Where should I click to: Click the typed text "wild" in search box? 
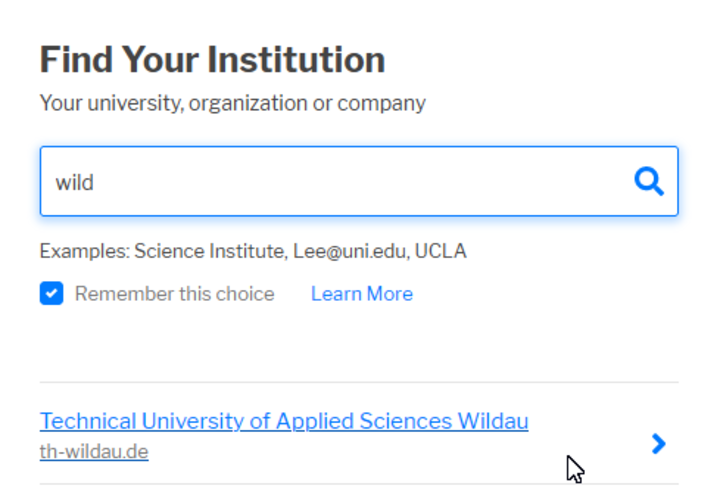[74, 182]
